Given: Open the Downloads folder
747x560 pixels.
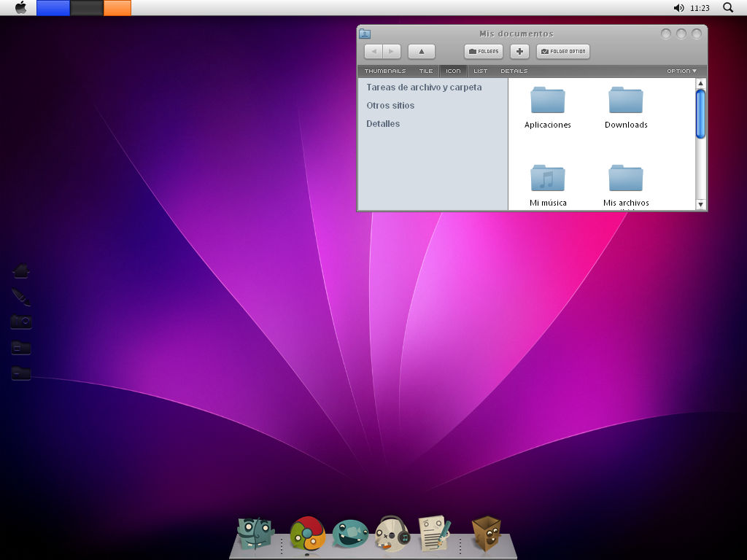Looking at the screenshot, I should click(626, 102).
